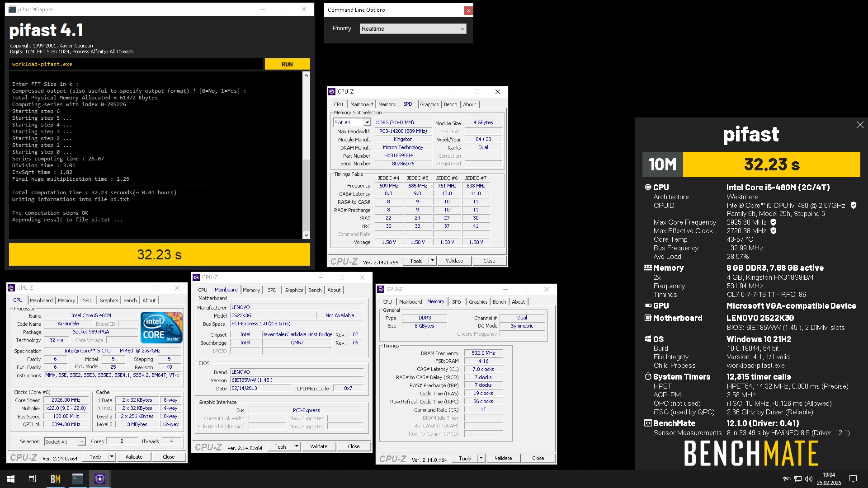Open the notification center icon

(x=853, y=479)
